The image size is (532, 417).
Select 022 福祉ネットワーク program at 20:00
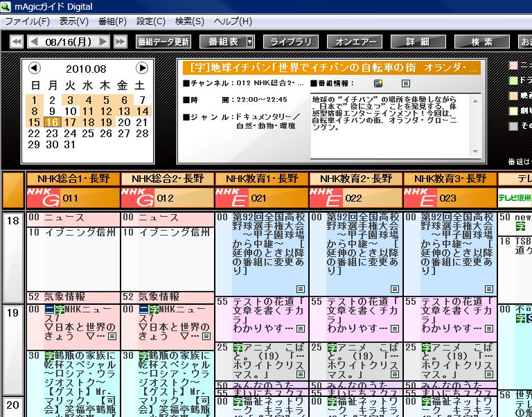point(356,407)
